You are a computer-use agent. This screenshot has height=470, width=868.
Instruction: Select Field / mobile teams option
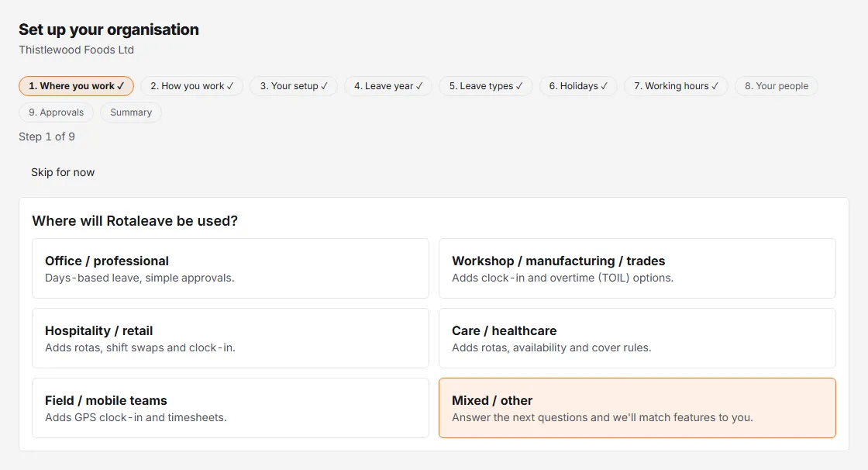230,408
